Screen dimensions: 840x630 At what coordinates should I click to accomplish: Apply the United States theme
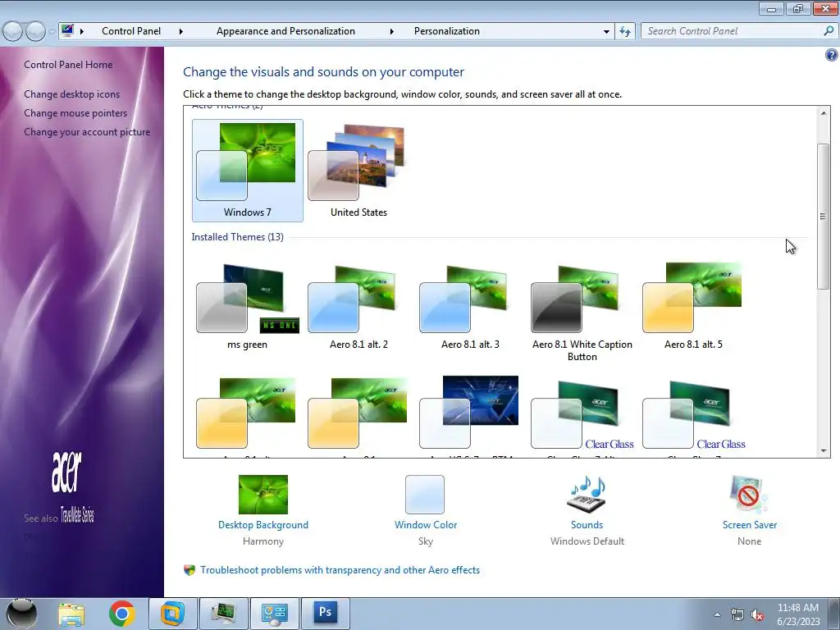(358, 171)
